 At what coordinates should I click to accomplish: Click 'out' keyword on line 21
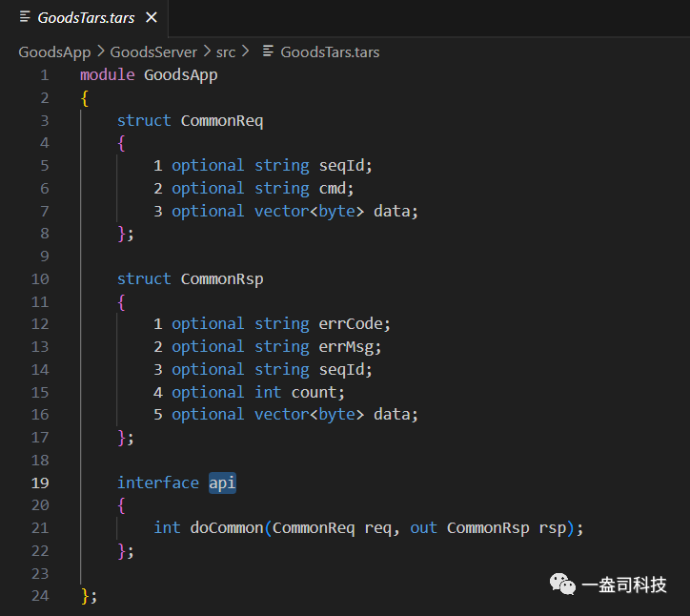pyautogui.click(x=423, y=528)
